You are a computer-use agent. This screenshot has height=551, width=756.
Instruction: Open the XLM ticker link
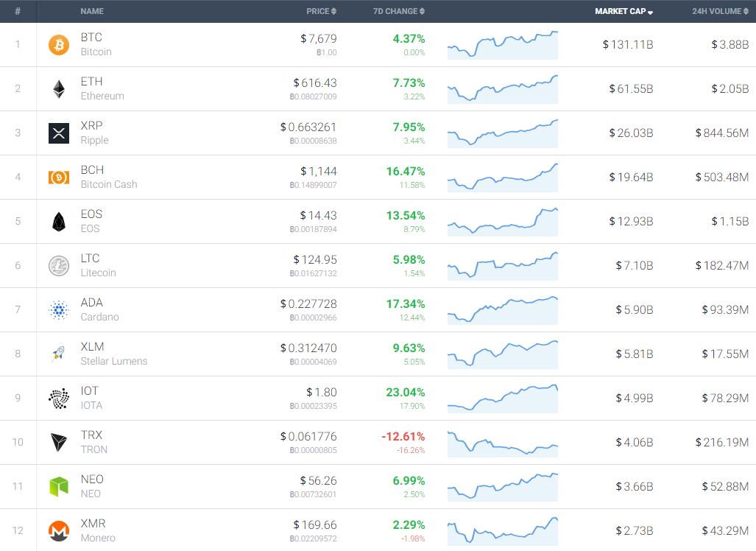tap(92, 346)
